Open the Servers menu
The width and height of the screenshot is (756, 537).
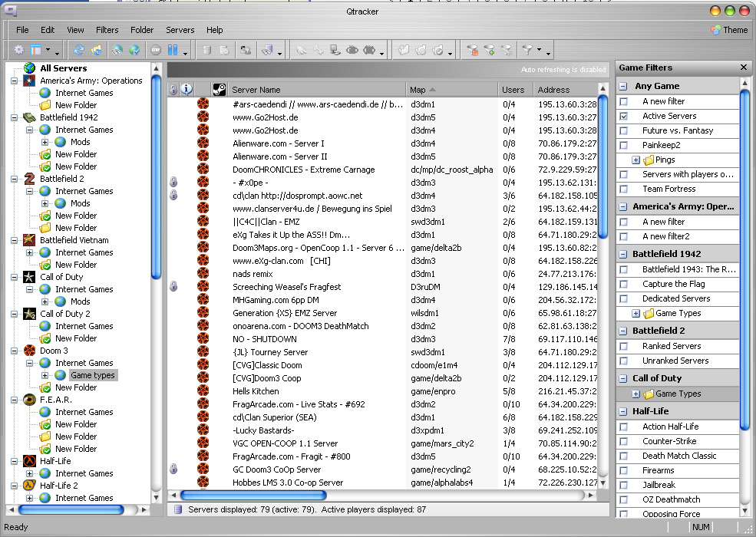[x=180, y=30]
